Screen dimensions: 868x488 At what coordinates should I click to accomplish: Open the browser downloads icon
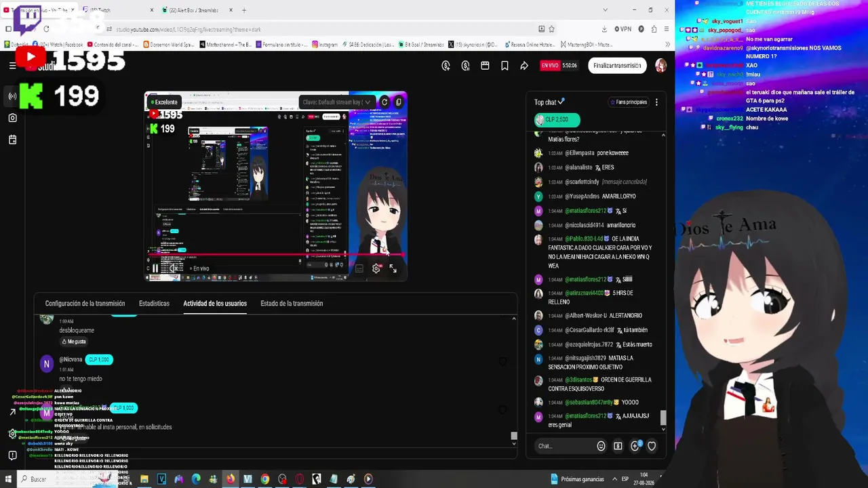(x=604, y=29)
